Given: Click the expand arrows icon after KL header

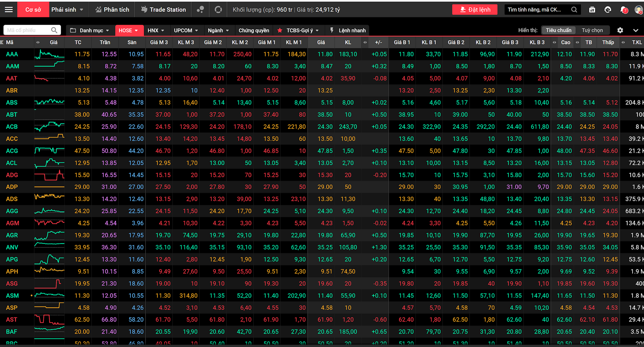Looking at the screenshot, I should click(365, 42).
